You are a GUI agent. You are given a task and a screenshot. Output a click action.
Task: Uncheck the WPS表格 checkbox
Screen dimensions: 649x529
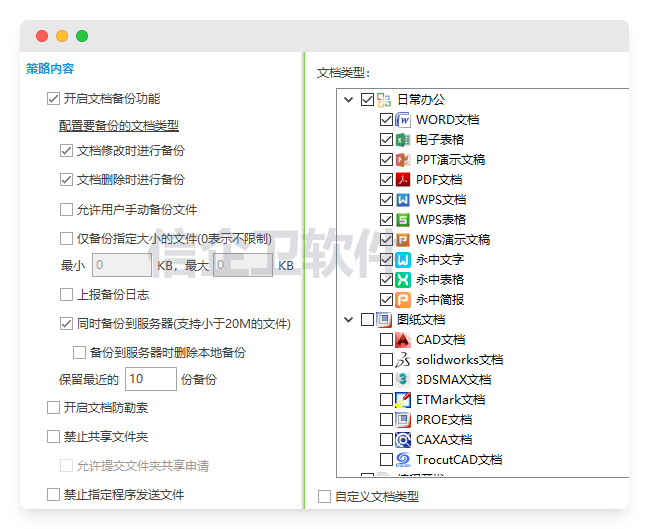click(x=386, y=220)
